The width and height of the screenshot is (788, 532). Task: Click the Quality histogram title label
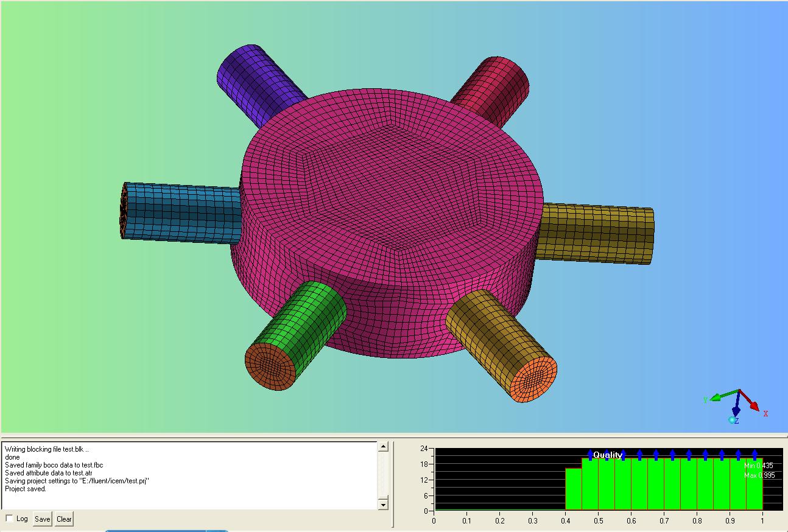tap(607, 455)
